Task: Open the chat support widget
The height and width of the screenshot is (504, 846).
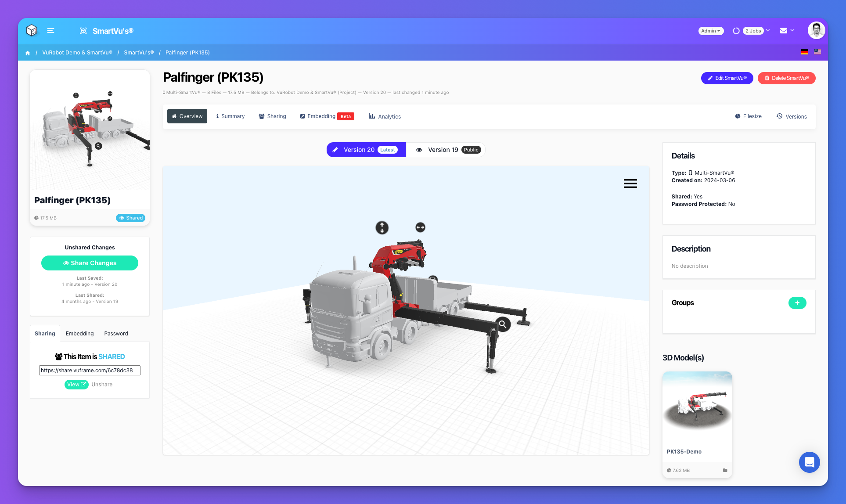Action: click(810, 462)
